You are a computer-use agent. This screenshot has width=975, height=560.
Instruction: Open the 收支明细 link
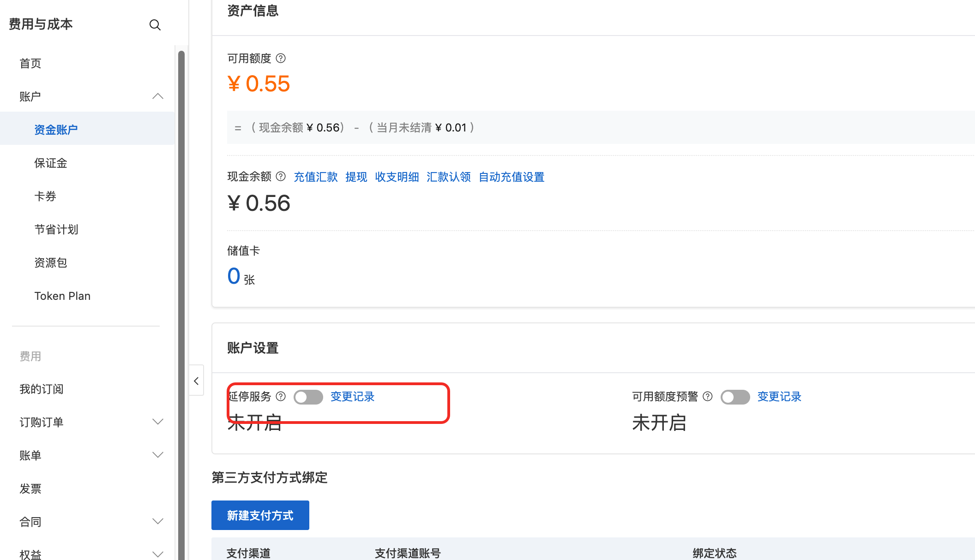pyautogui.click(x=397, y=177)
